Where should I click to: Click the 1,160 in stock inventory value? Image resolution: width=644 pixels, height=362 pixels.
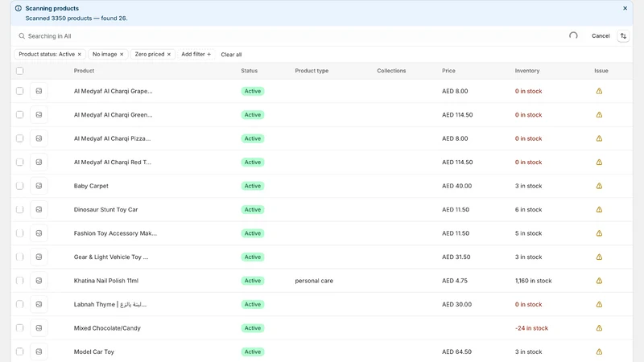(x=533, y=281)
